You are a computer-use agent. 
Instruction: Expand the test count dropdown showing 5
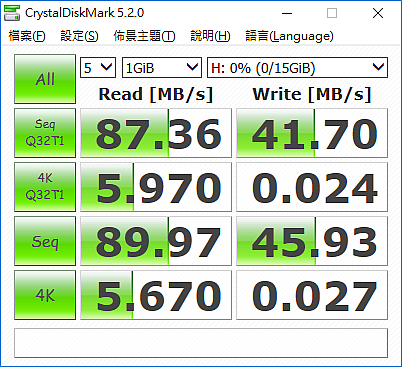click(x=98, y=68)
